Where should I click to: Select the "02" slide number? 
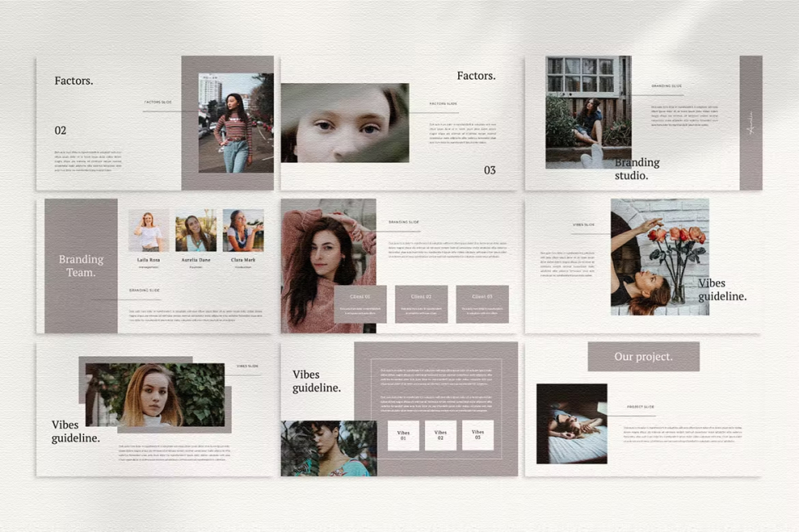(x=60, y=130)
